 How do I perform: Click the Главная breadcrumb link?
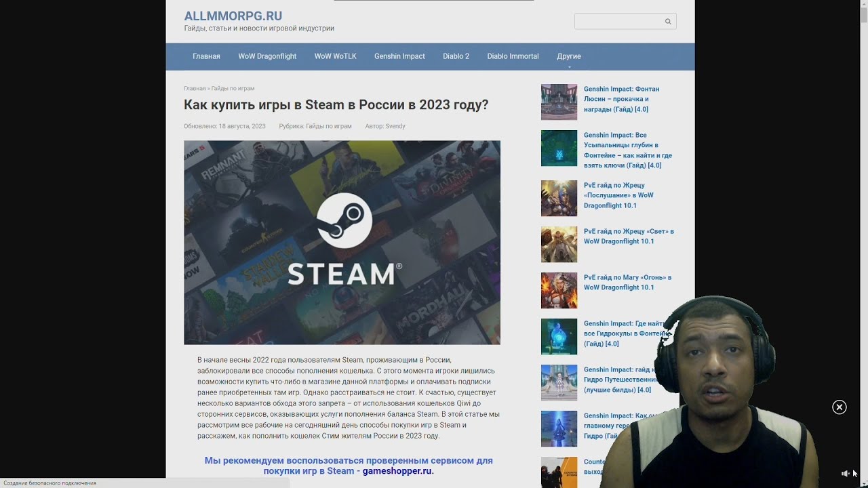pos(195,89)
